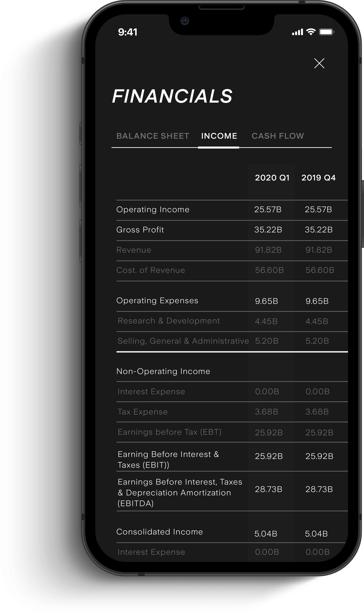This screenshot has width=364, height=613.
Task: Tap the clock showing 9:41
Action: coord(128,31)
